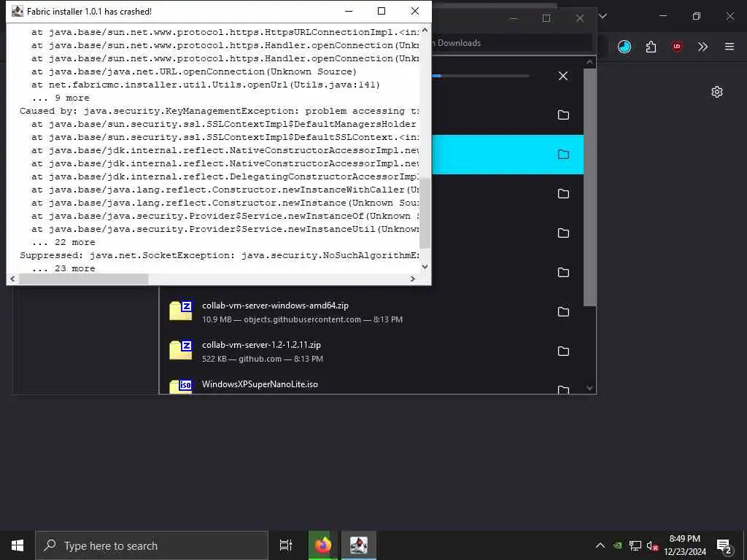
Task: Click the 'Suppressed: java.net.SocketException' line
Action: [219, 255]
